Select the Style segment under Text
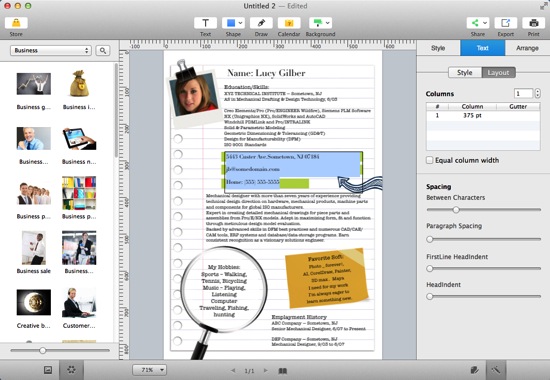Viewport: 550px width, 380px height. point(465,73)
